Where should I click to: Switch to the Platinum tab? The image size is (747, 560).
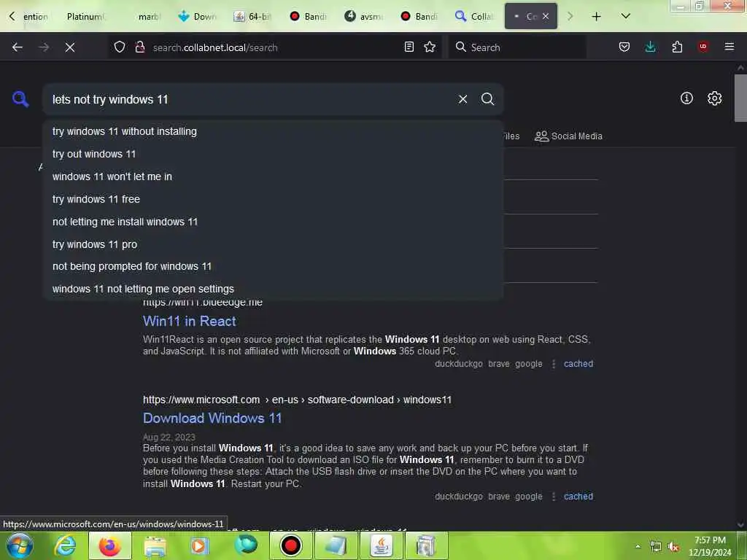pos(85,17)
